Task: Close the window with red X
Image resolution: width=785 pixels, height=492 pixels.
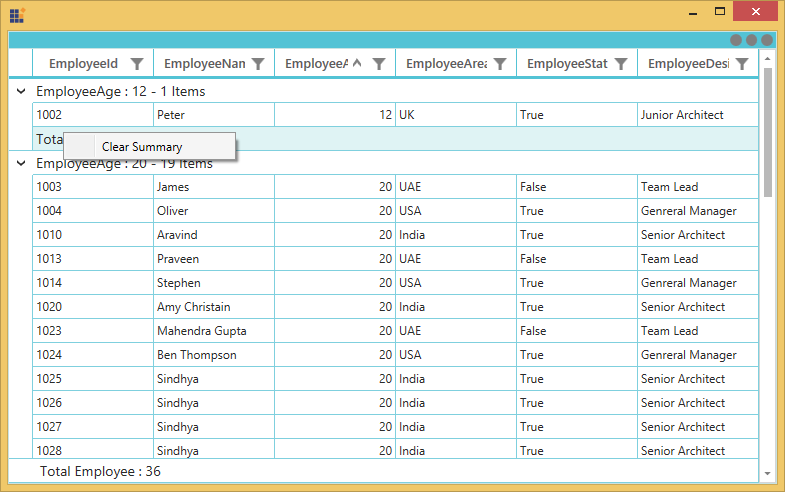Action: coord(755,11)
